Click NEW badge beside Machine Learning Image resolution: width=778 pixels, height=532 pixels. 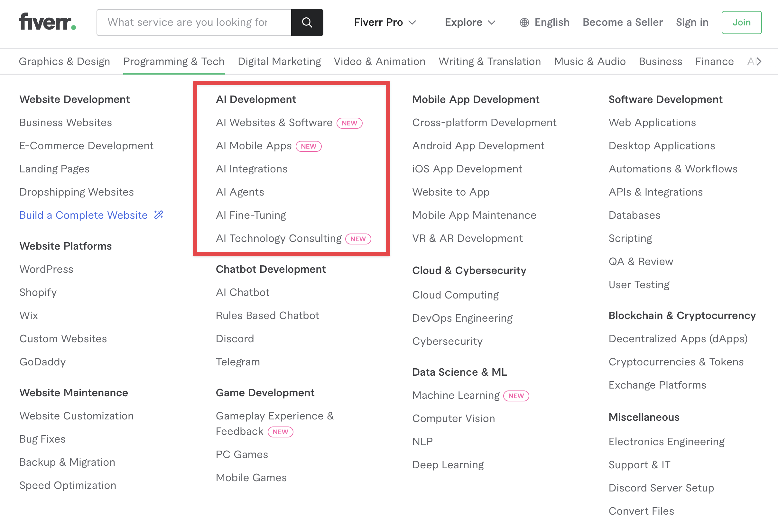pyautogui.click(x=516, y=396)
